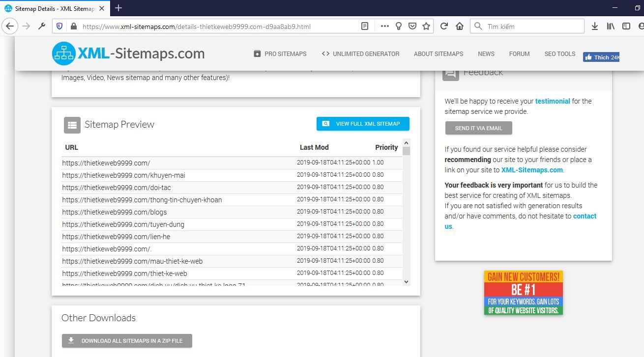Open NEWS menu item

tap(486, 54)
